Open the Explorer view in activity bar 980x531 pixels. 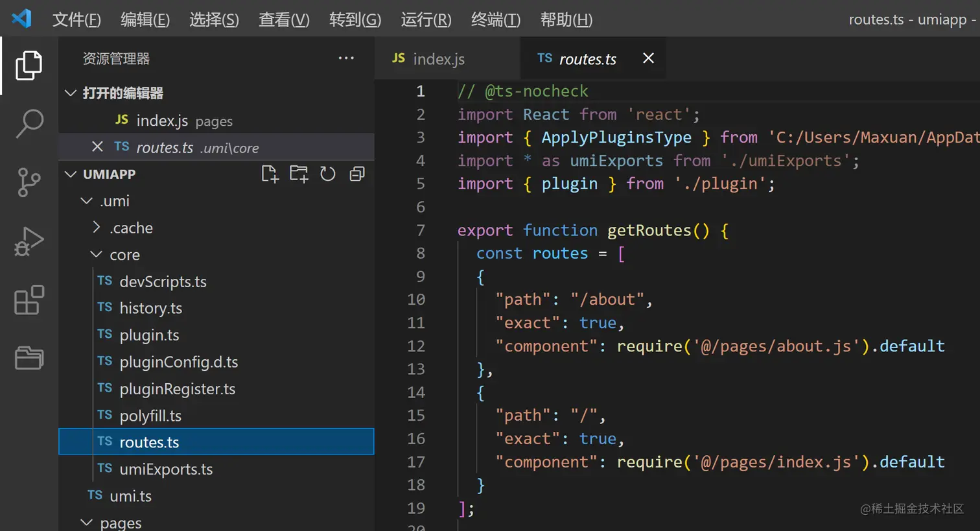[x=29, y=65]
